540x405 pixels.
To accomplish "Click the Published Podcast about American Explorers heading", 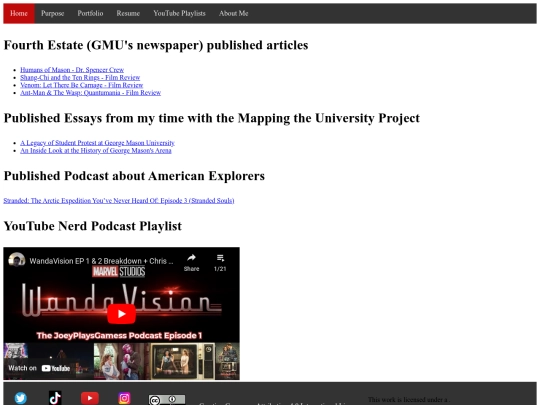I will (x=134, y=176).
